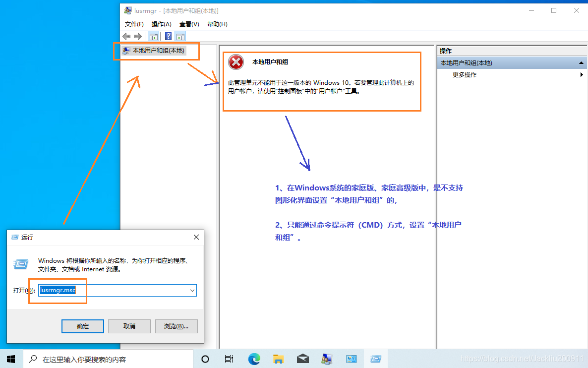Toggle the show/hide action pane icon
Screen dimensions: 588x368
pos(180,36)
